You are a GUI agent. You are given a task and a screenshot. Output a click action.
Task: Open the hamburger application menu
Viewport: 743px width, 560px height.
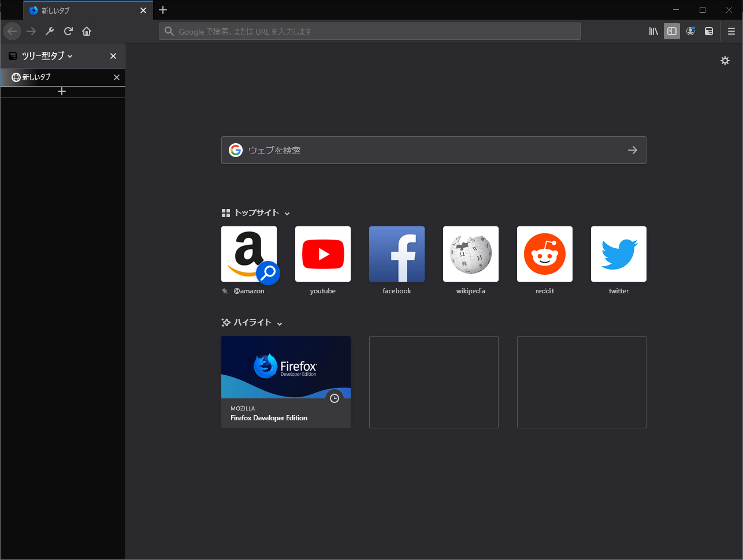tap(731, 31)
